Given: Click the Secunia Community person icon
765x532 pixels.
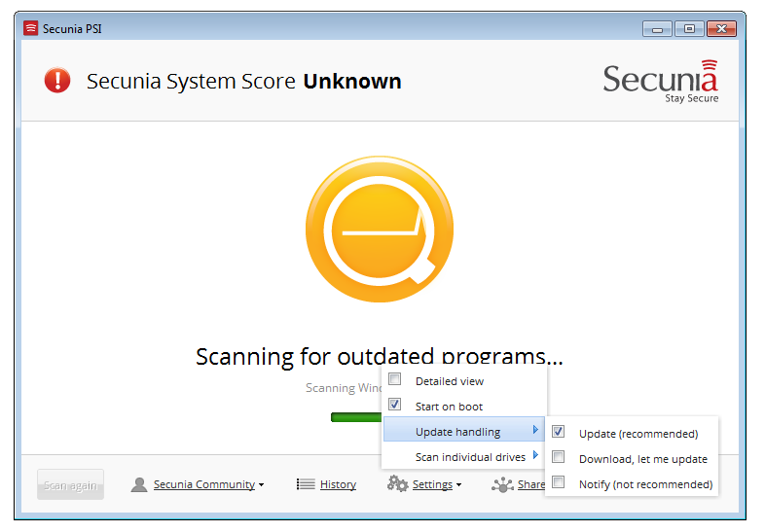Looking at the screenshot, I should click(x=139, y=484).
